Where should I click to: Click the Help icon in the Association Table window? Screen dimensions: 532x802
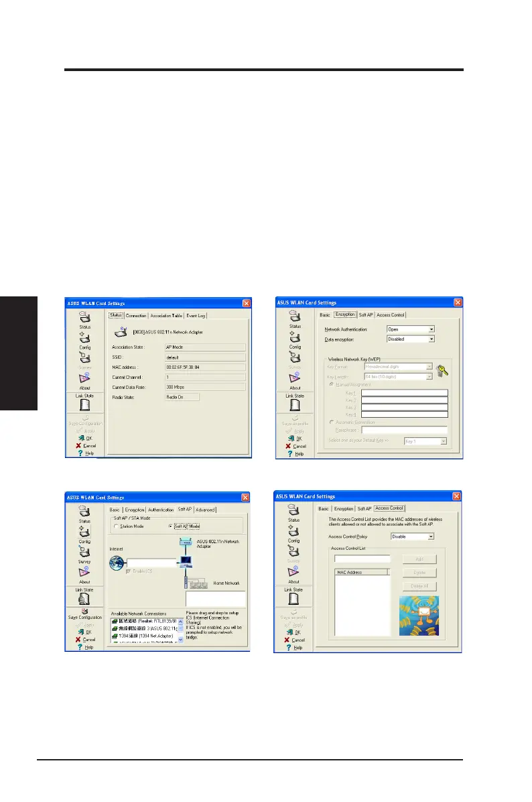click(x=80, y=453)
